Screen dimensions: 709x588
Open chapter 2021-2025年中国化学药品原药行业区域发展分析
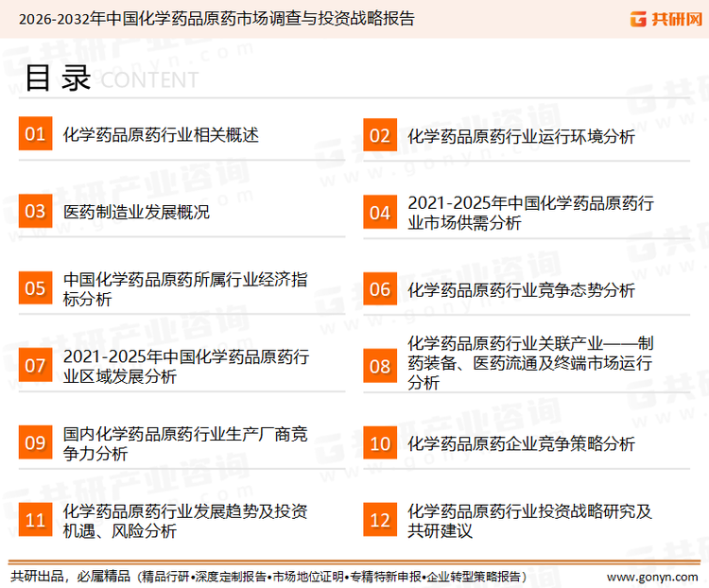click(x=186, y=366)
